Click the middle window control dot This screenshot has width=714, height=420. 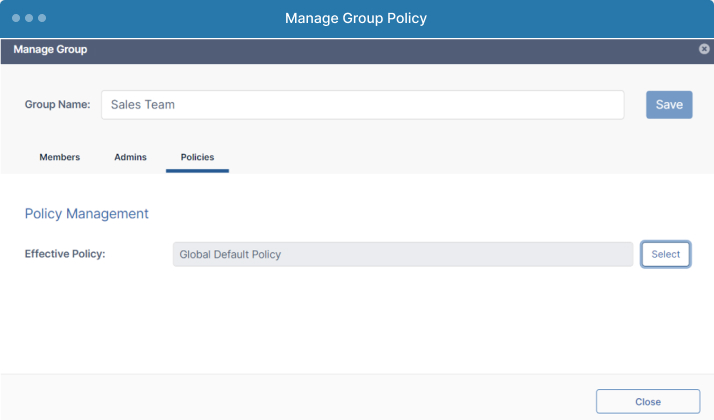(x=29, y=18)
